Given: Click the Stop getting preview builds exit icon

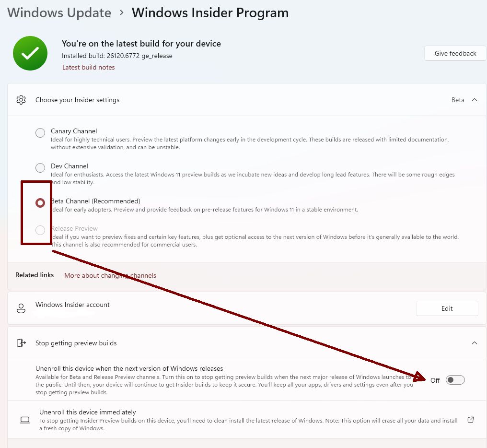Looking at the screenshot, I should click(x=21, y=343).
